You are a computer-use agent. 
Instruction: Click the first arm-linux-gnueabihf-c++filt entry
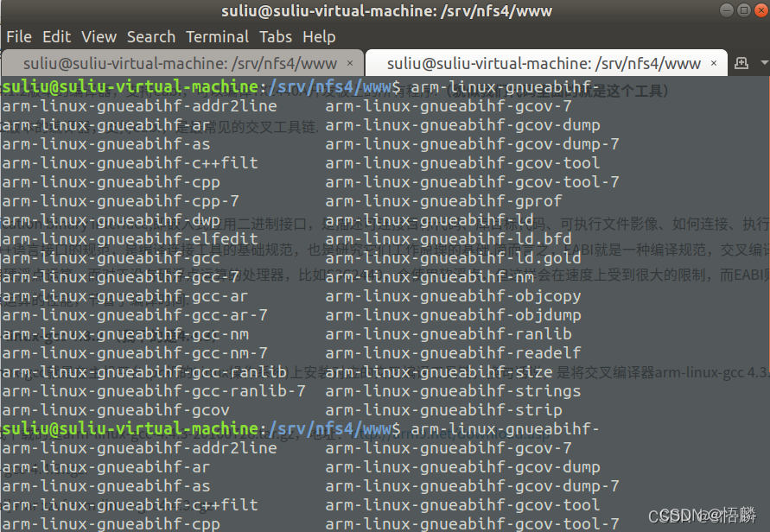coord(130,163)
